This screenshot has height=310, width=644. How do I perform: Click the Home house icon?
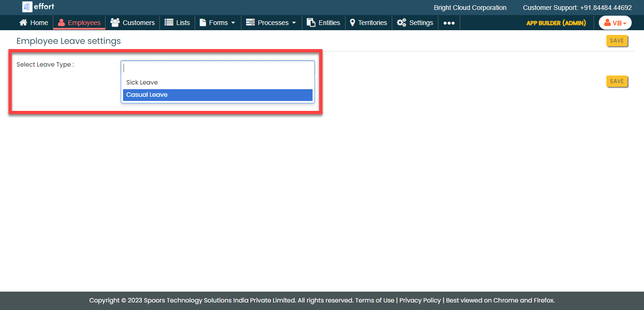click(23, 23)
